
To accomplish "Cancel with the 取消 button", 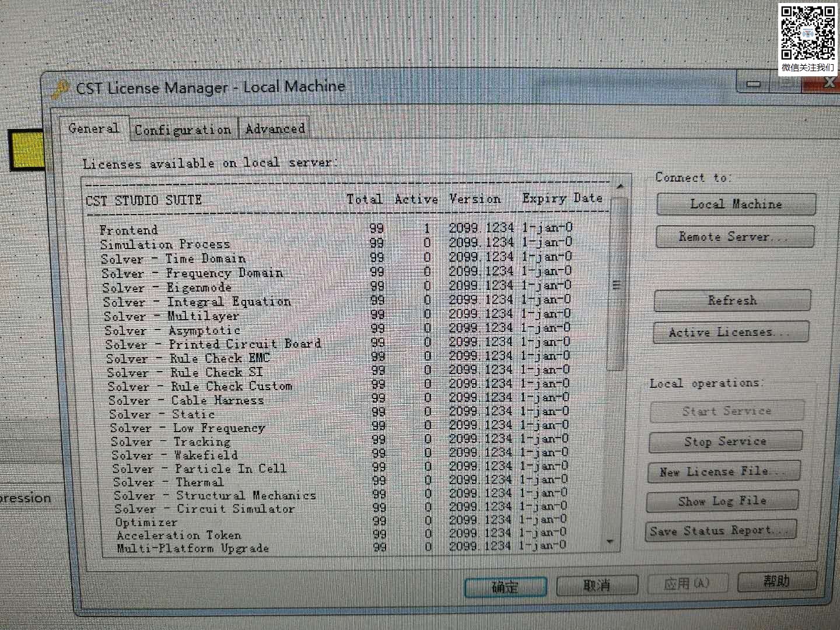I will point(597,585).
